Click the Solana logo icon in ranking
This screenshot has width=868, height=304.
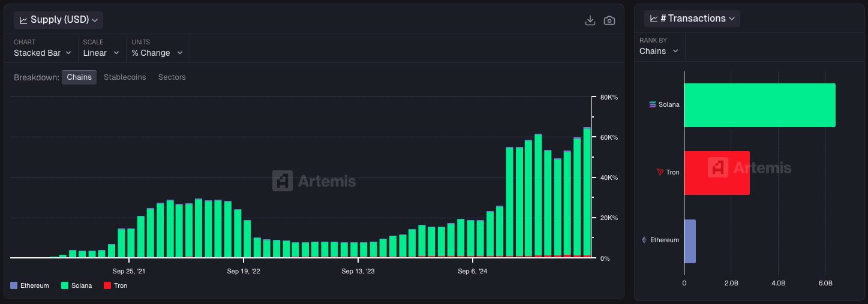653,104
